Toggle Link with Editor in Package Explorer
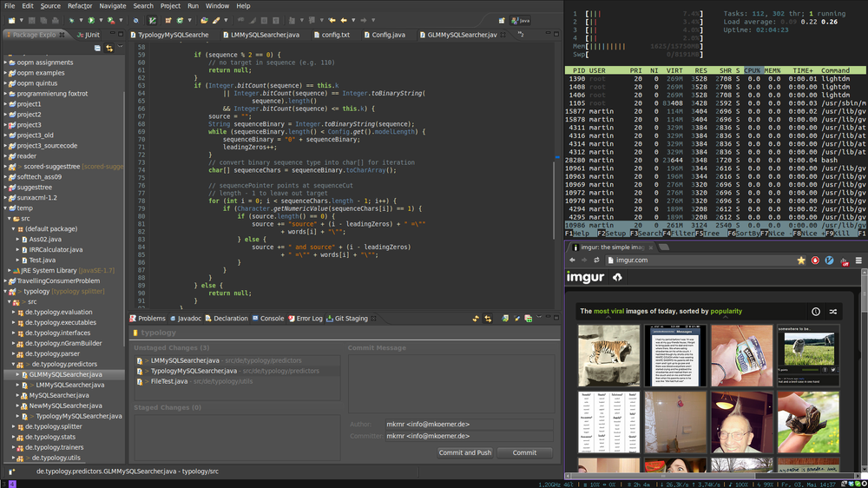 click(x=109, y=49)
